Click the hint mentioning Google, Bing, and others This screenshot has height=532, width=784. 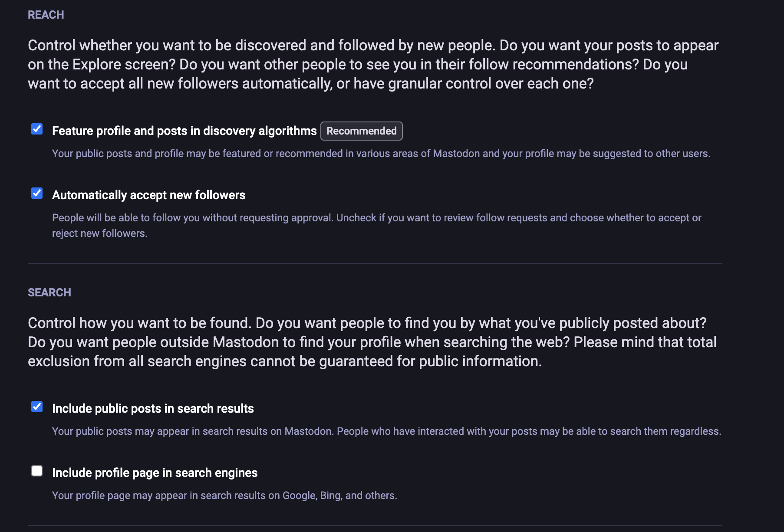click(224, 496)
